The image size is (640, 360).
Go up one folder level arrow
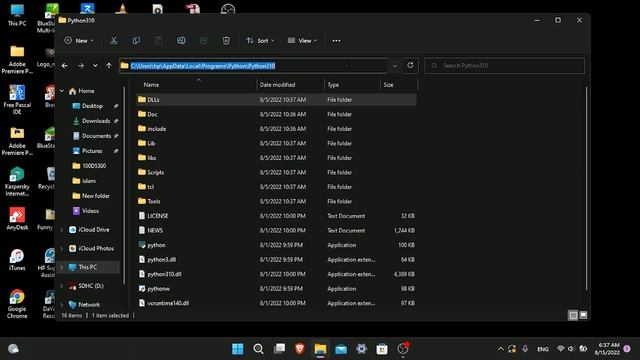coord(109,66)
